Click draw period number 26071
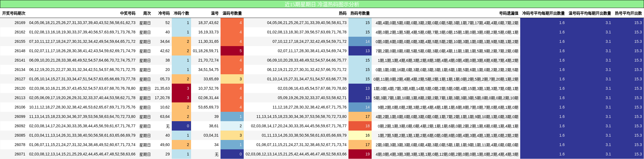Viewport: 644px width, 159px height. pos(20,154)
